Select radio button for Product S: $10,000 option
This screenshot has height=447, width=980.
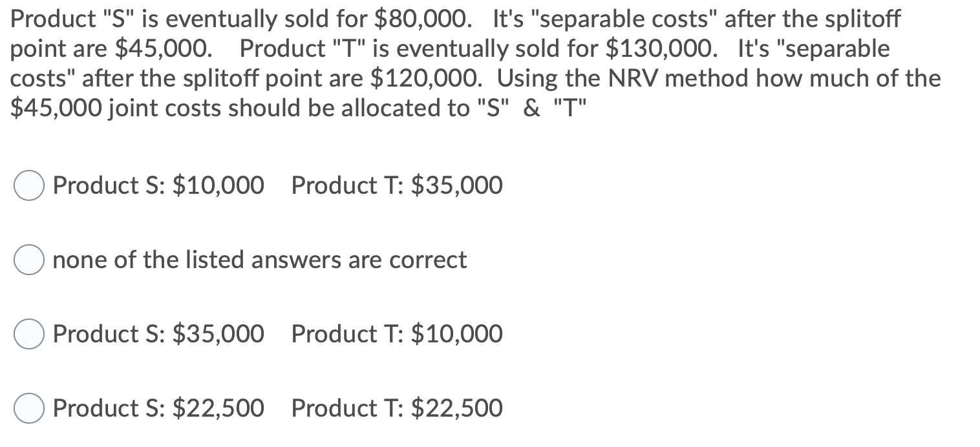pos(28,186)
